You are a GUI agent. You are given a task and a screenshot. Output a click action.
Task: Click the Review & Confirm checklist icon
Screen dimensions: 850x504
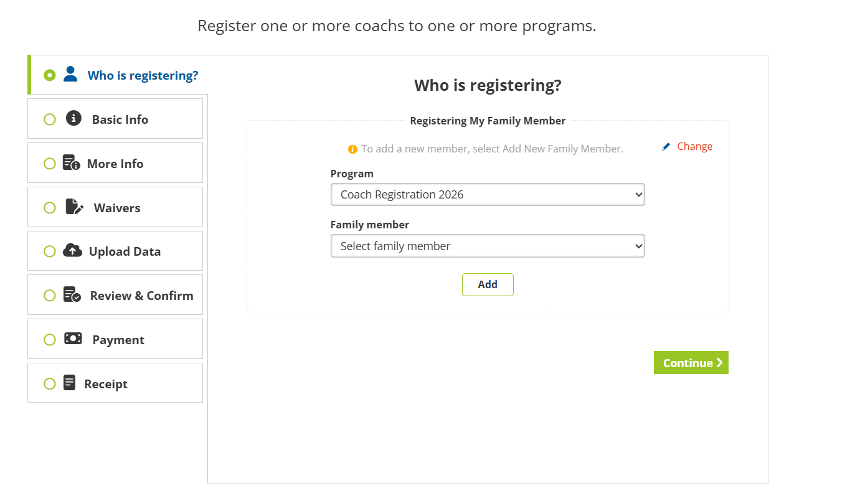click(x=72, y=295)
